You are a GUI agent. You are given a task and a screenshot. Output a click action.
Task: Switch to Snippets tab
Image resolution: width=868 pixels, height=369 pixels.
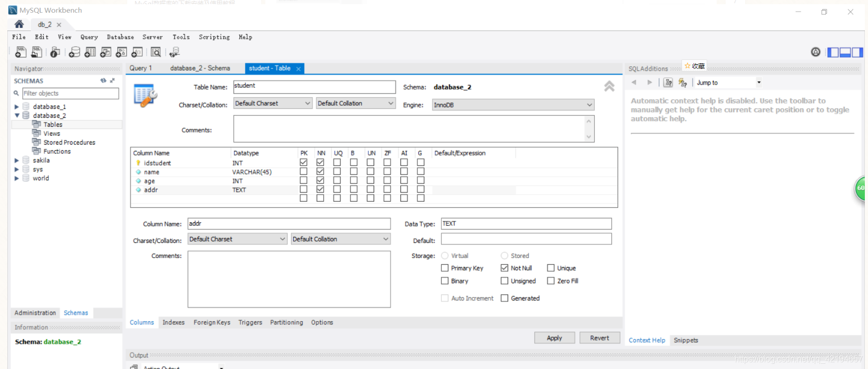(686, 341)
